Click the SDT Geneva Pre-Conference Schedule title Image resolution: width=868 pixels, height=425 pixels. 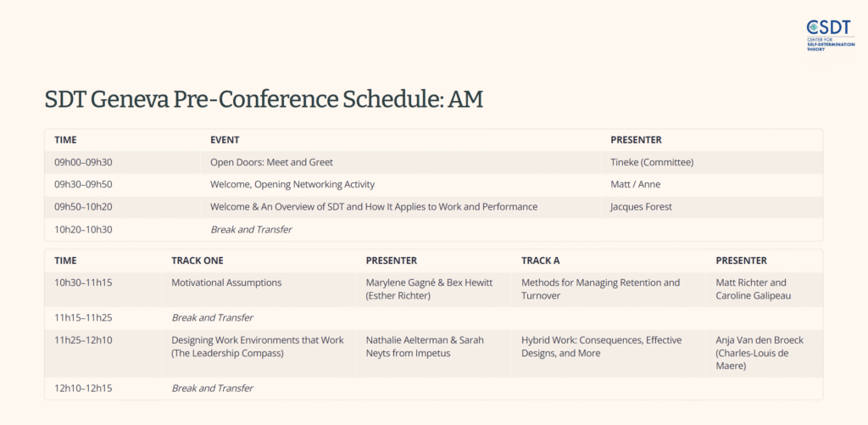point(264,99)
